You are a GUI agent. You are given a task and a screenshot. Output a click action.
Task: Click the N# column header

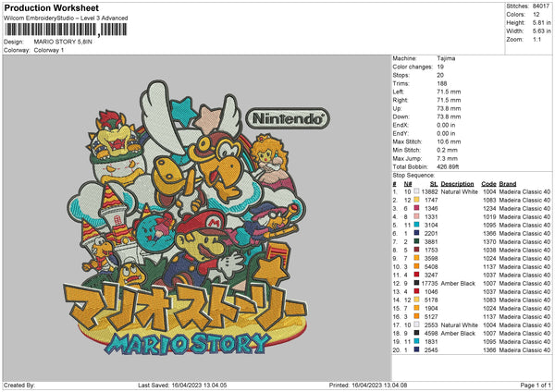pos(407,184)
